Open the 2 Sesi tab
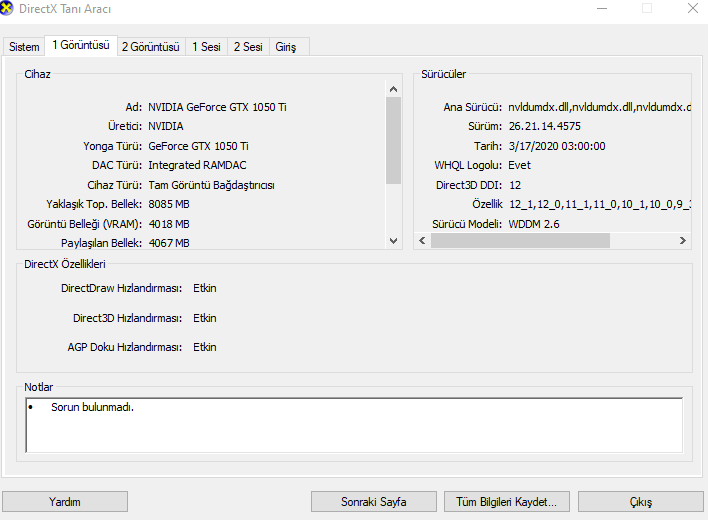The image size is (708, 520). point(248,47)
